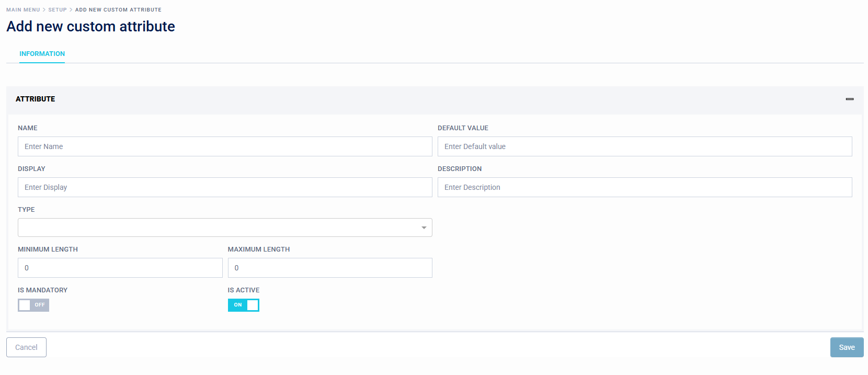Turn off the Is Active switch
The width and height of the screenshot is (868, 375).
pos(243,305)
